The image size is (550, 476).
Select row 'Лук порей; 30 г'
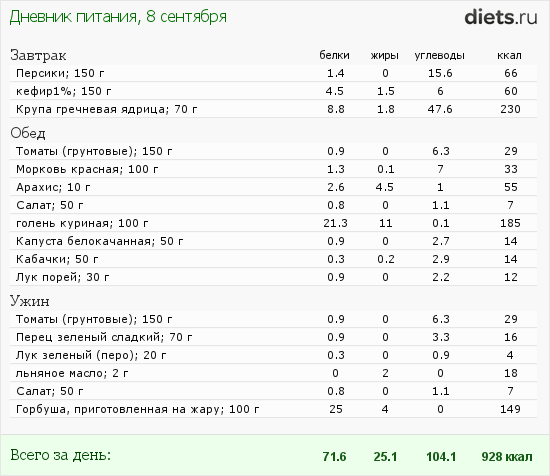(x=274, y=277)
